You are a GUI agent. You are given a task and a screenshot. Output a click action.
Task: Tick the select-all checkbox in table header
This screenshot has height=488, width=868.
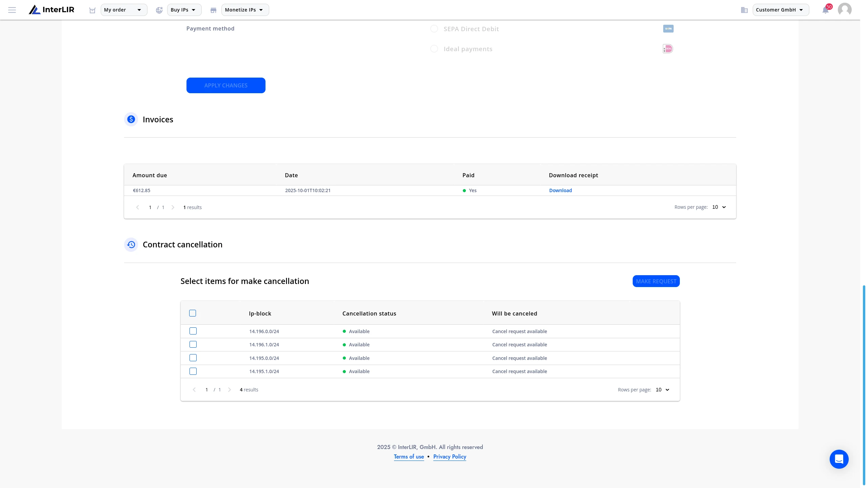pos(193,313)
